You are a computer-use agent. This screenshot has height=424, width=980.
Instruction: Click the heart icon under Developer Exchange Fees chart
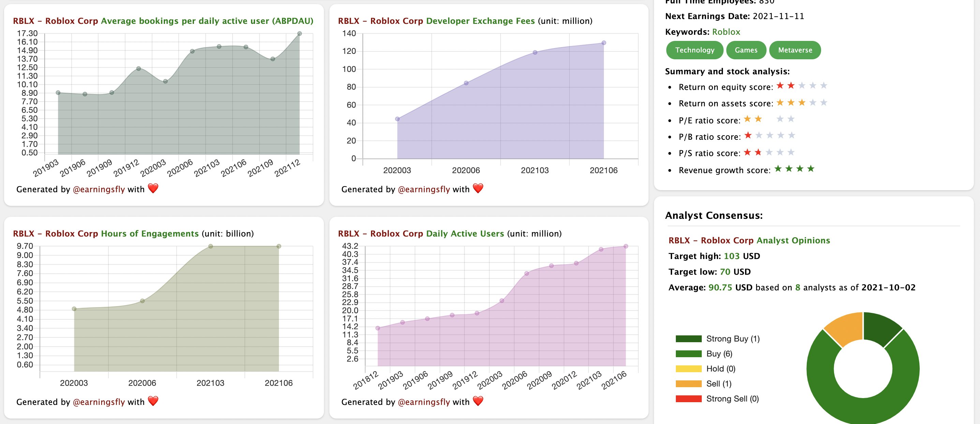click(478, 188)
